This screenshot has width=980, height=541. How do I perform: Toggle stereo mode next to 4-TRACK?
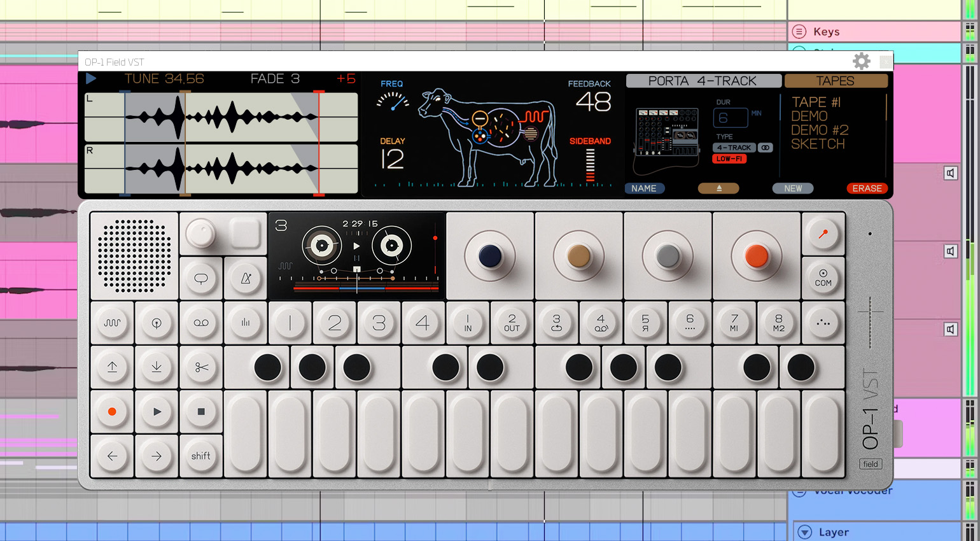[x=766, y=148]
